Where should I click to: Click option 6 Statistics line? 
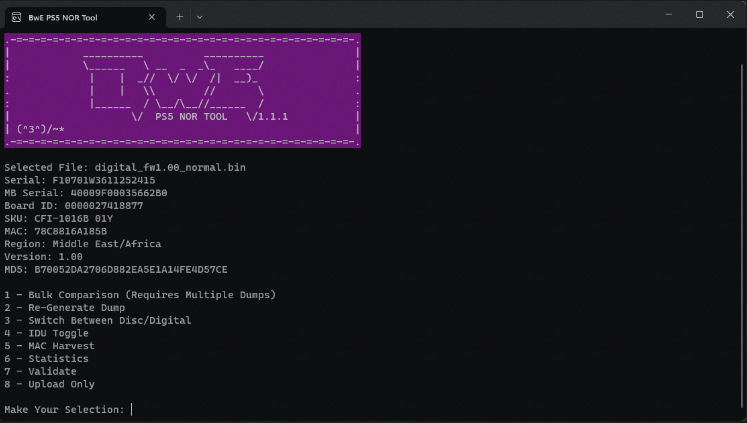[x=46, y=359]
